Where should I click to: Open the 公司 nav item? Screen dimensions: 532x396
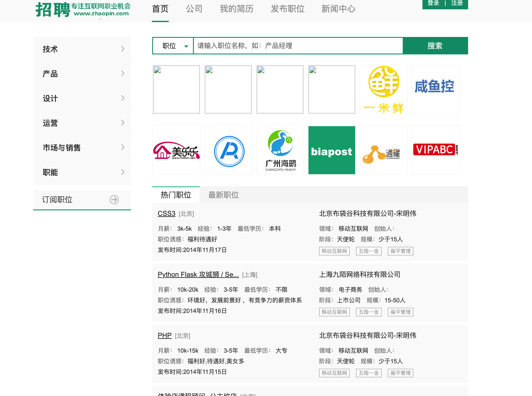(194, 9)
